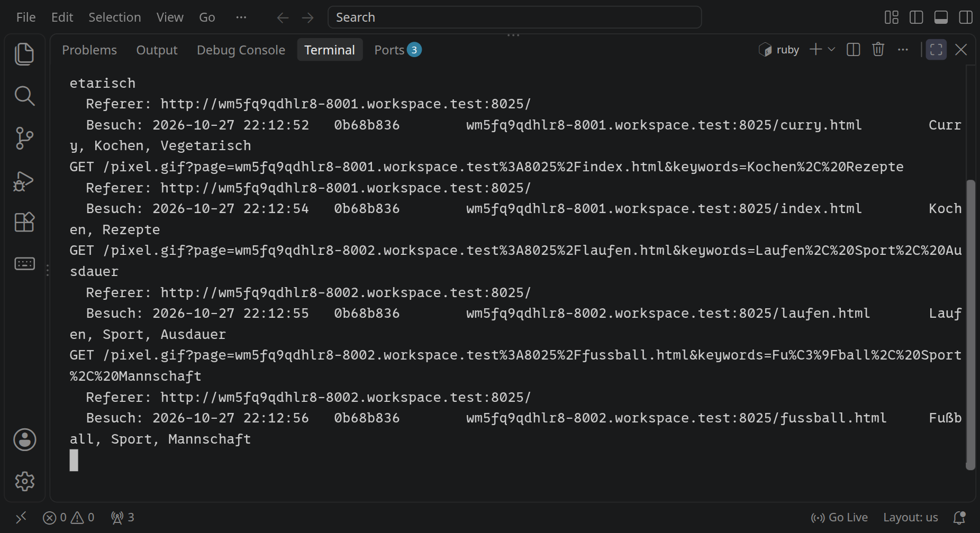Kill the terminal with the trash icon
980x533 pixels.
click(x=878, y=50)
